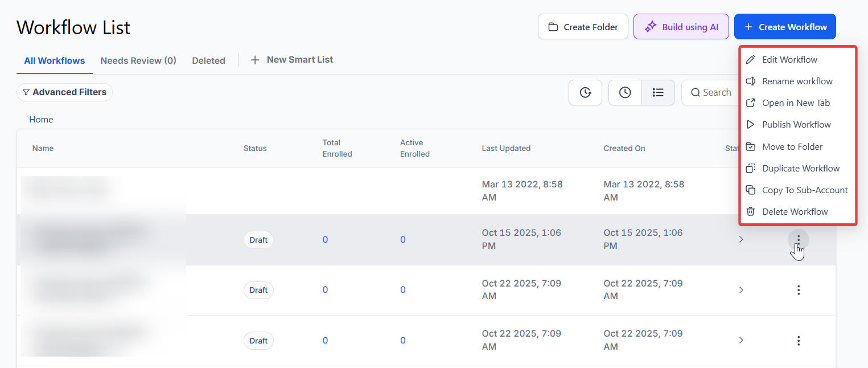
Task: Select Edit Workflow from context menu
Action: pos(789,60)
